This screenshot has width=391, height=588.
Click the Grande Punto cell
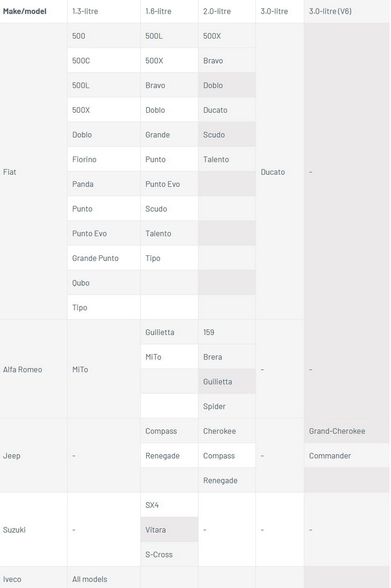click(95, 258)
